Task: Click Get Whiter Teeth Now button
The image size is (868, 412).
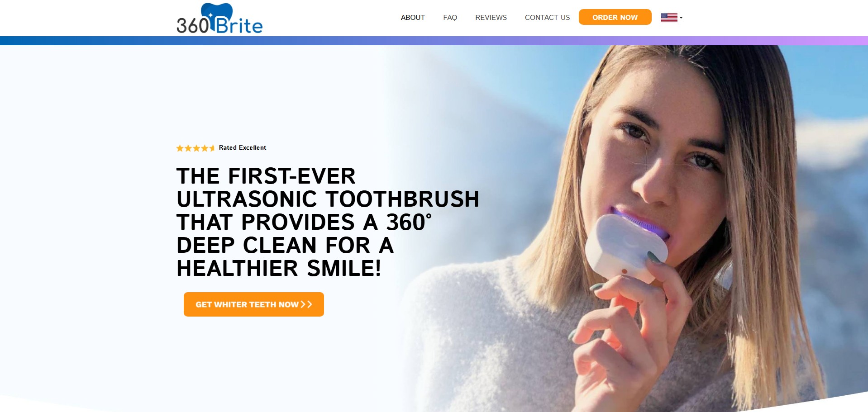Action: pos(254,304)
